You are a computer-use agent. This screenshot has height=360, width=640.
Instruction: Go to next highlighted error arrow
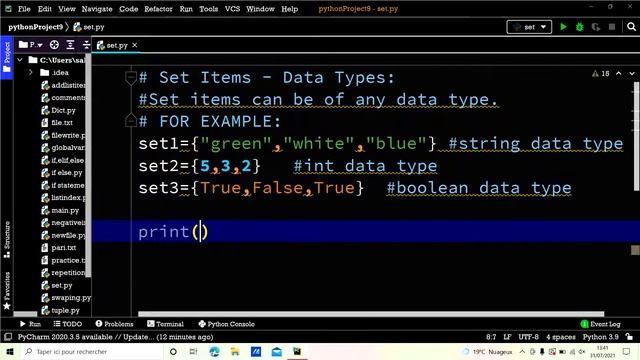[x=632, y=73]
